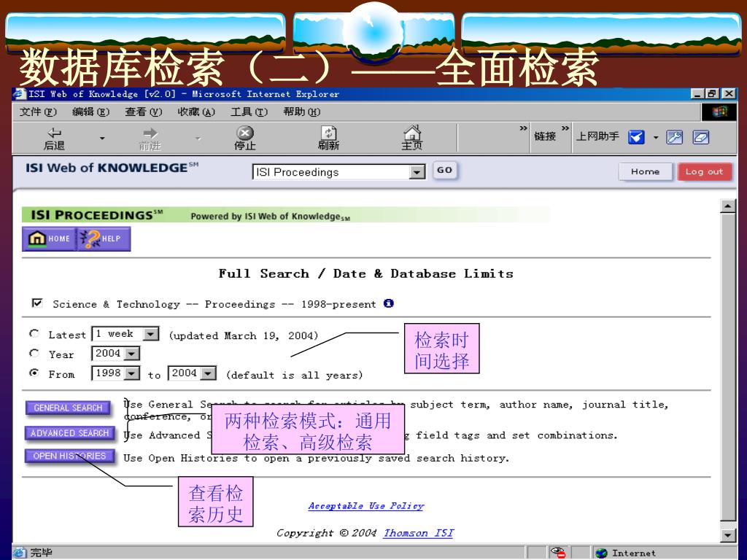Click the eraser icon in toolbar
Screen dimensions: 747x560
pos(701,137)
